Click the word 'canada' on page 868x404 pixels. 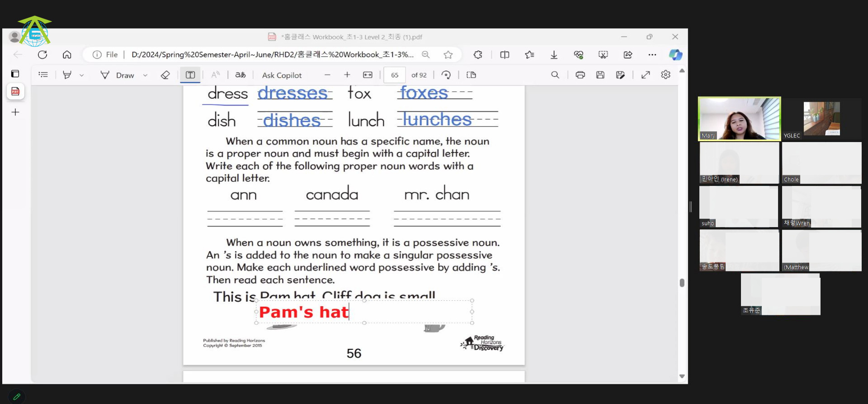click(332, 195)
